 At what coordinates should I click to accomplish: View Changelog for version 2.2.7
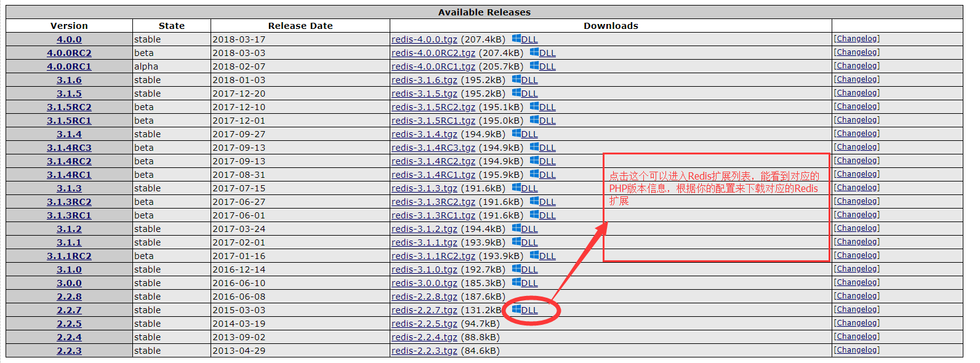coord(857,309)
